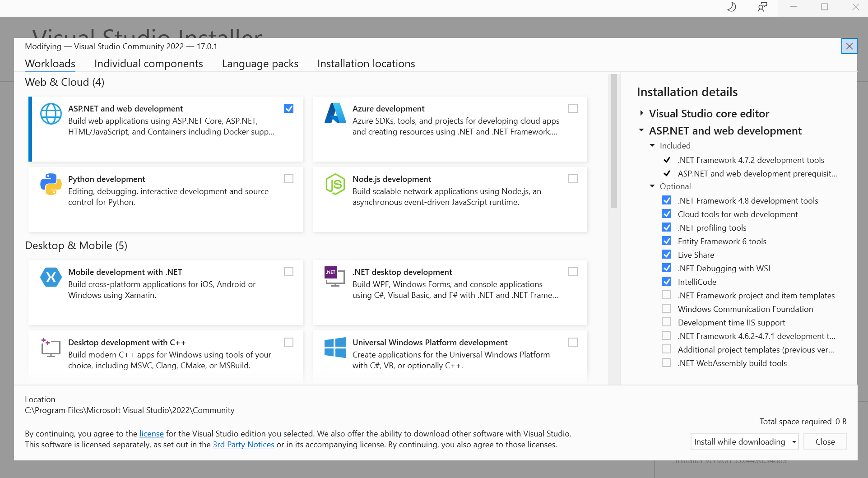Click the Universal Windows Platform logo icon

coord(335,348)
